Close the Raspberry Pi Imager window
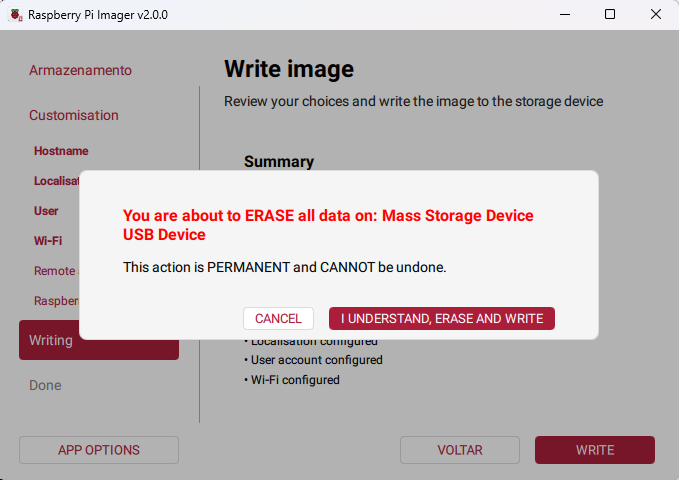 point(655,15)
